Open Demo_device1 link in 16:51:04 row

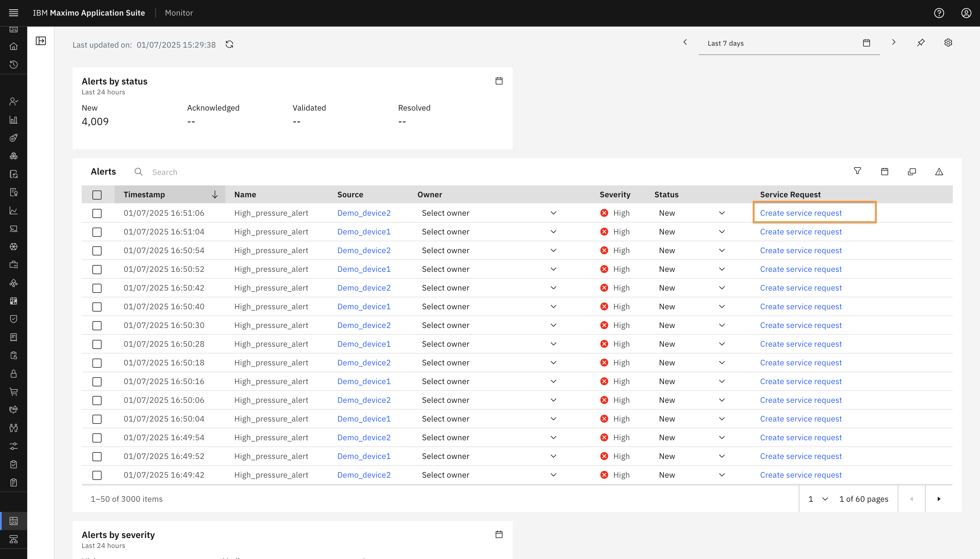[364, 232]
